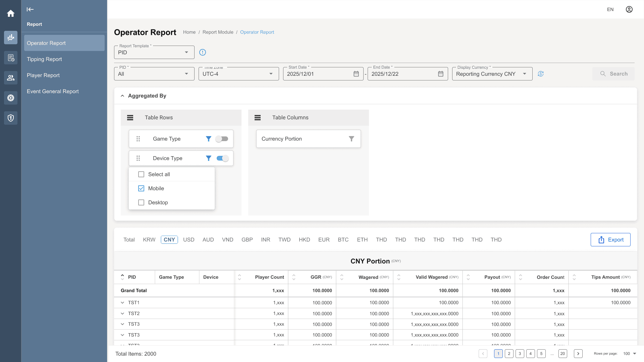Viewport: 644px width, 362px height.
Task: Switch to the USD currency tab
Action: click(x=189, y=240)
